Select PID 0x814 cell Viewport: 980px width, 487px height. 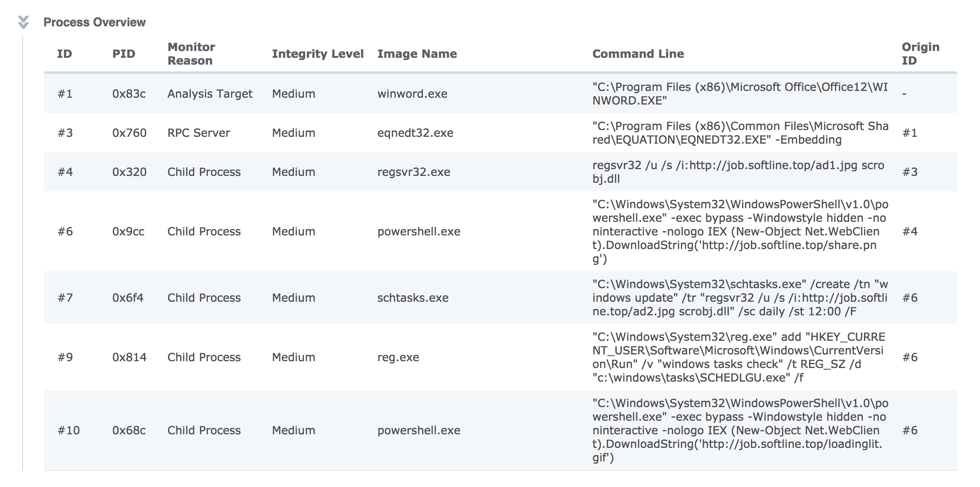129,357
